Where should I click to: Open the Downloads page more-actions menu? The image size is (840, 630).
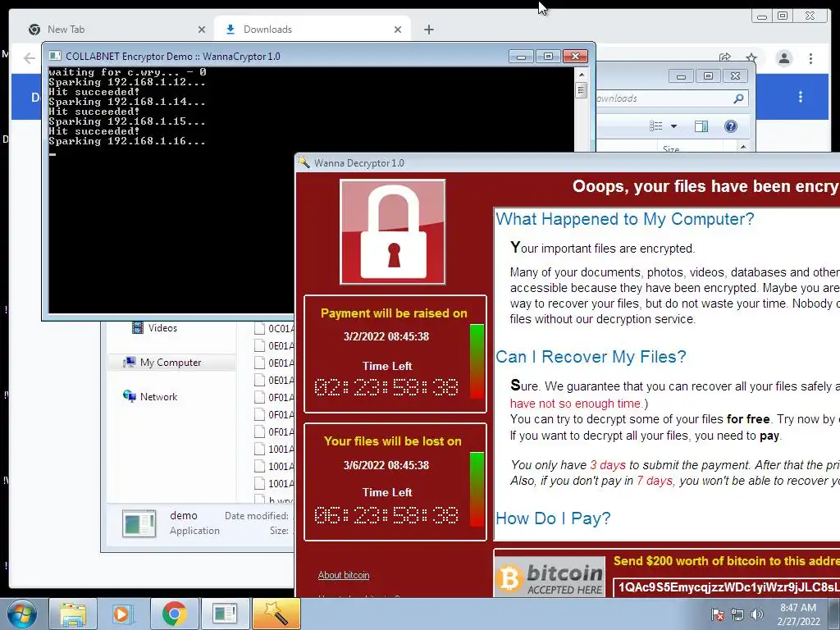[x=801, y=97]
